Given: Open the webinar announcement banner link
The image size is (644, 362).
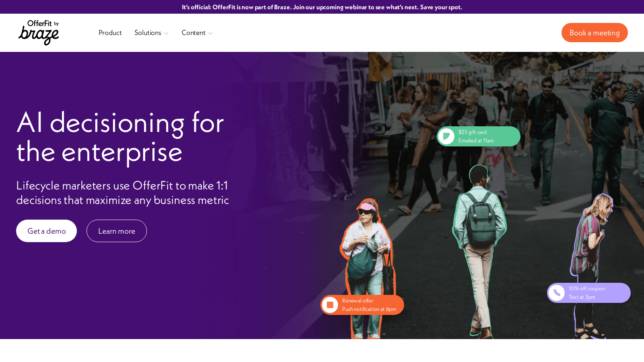Looking at the screenshot, I should [322, 7].
